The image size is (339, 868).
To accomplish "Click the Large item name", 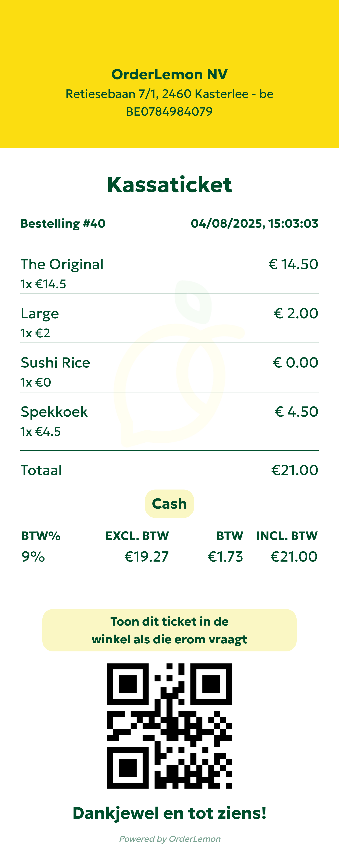I will tap(40, 313).
